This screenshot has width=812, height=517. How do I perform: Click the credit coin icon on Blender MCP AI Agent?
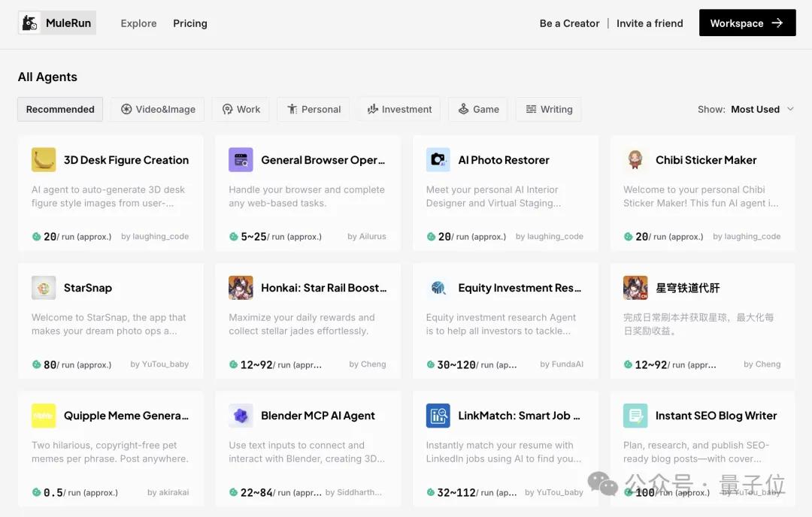tap(234, 492)
